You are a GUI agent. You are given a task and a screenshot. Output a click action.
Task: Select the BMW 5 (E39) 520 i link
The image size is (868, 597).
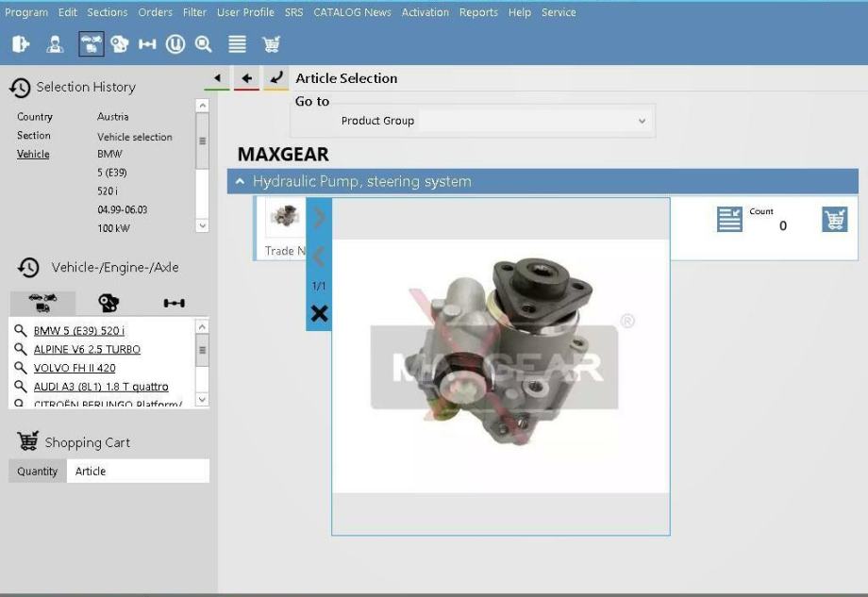79,331
